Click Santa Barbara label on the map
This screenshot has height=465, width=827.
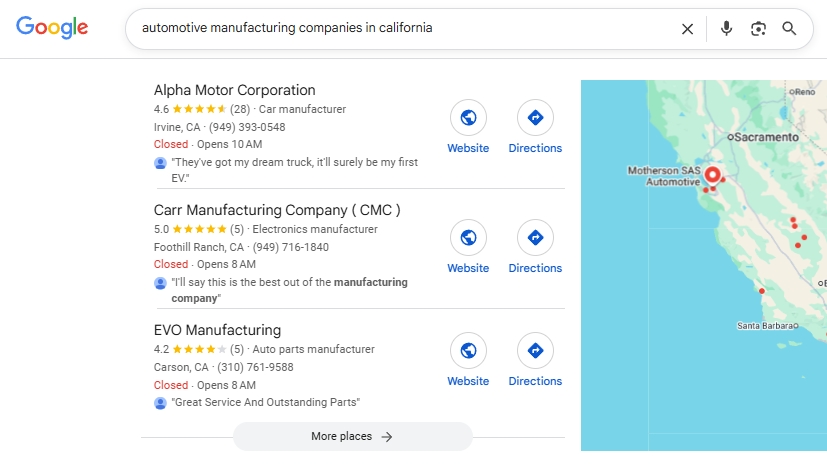(766, 325)
